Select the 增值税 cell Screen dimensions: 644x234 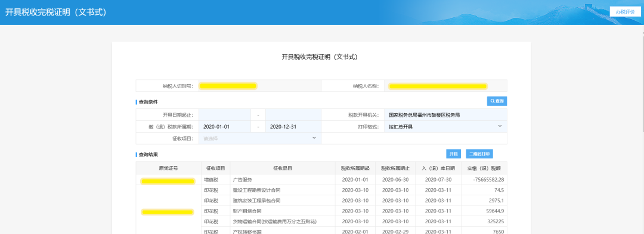point(215,179)
